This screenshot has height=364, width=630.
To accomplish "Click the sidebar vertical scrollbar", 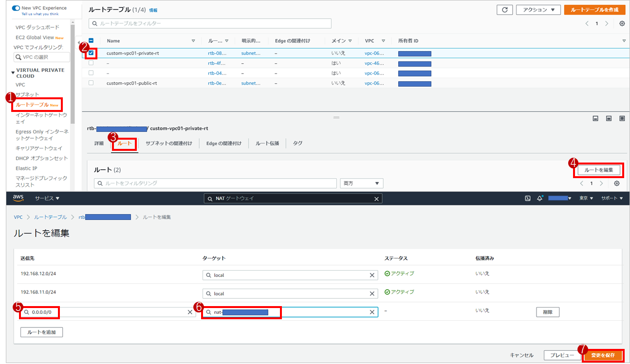I will [x=73, y=73].
